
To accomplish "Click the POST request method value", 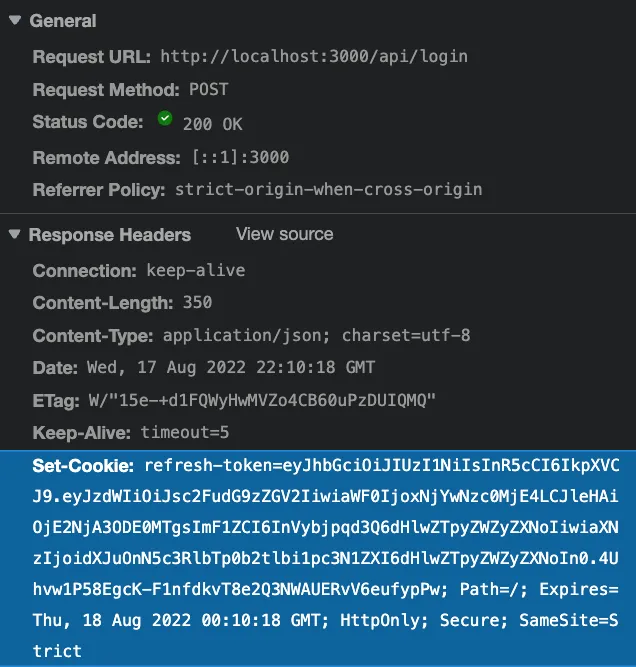I will pyautogui.click(x=209, y=89).
